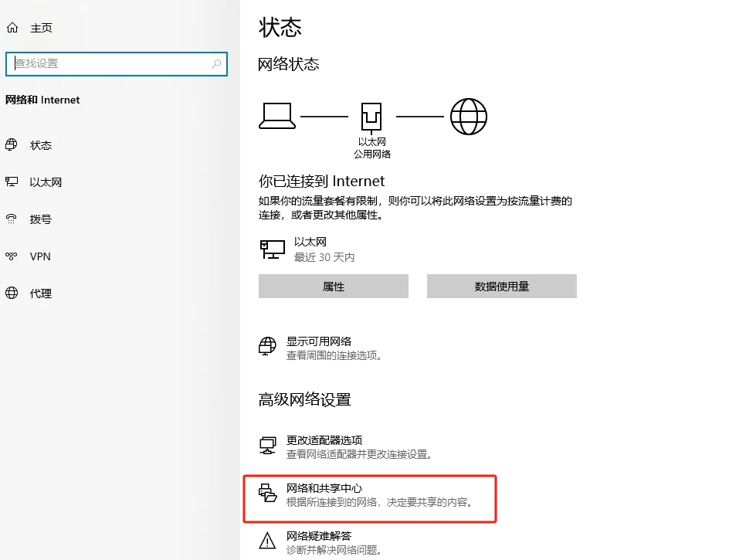Click the laptop icon in the network diagram
Image resolution: width=746 pixels, height=560 pixels.
pos(277,116)
